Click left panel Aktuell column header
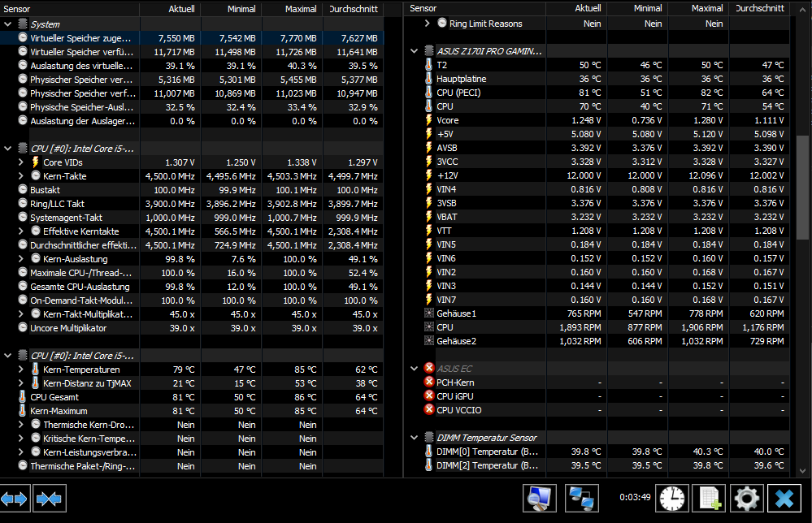 (171, 9)
